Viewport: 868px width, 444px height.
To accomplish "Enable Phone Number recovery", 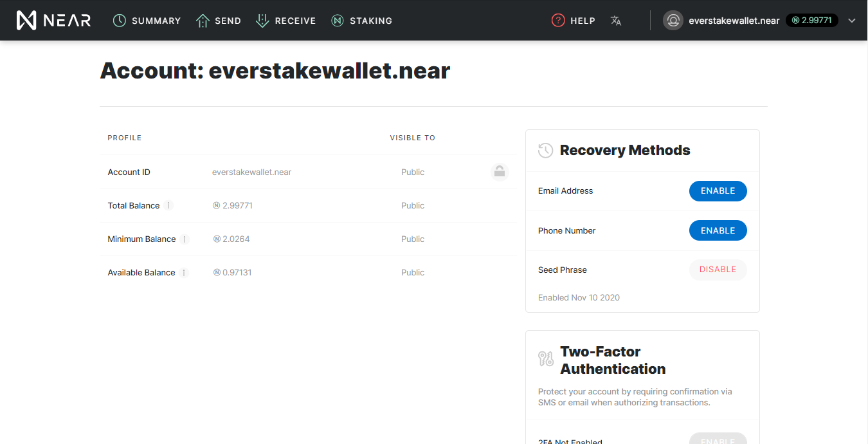I will (x=718, y=230).
